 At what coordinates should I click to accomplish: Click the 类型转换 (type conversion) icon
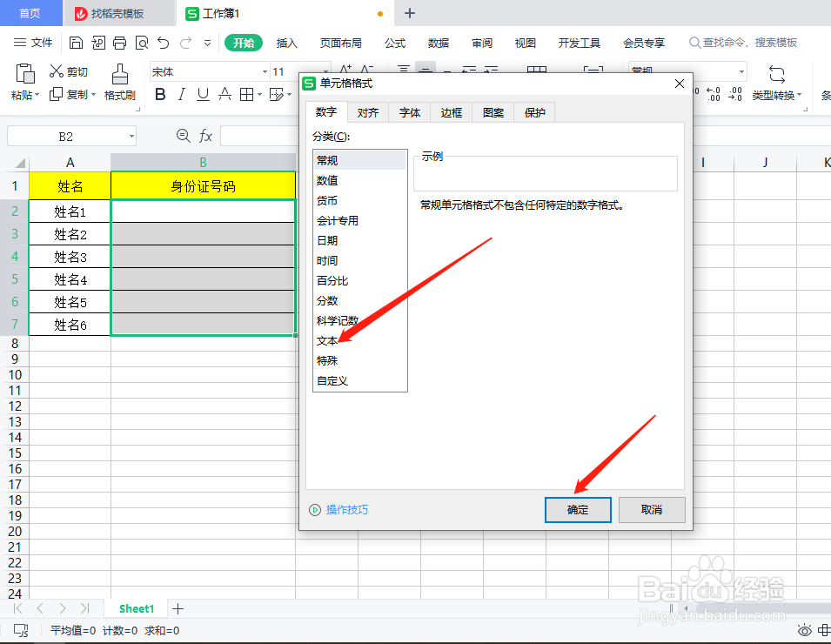[777, 83]
